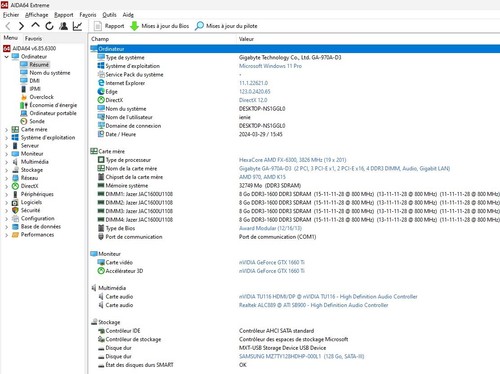The width and height of the screenshot is (500, 374).
Task: Select AIDA64 v6.85.6300 root item
Action: click(30, 48)
